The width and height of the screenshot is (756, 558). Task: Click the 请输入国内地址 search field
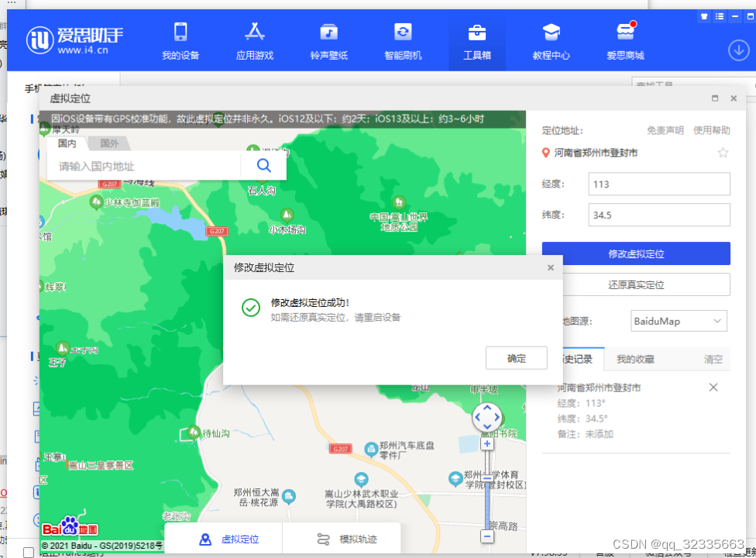143,167
